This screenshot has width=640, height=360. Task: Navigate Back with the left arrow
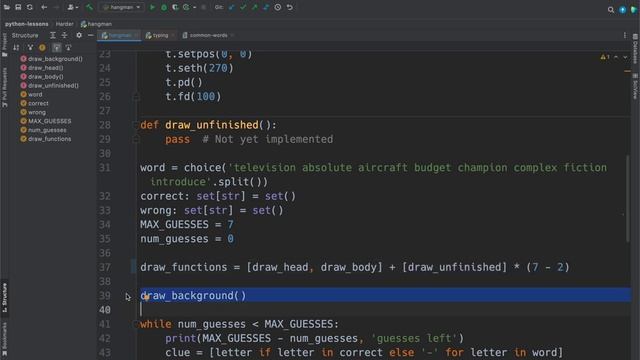[x=44, y=7]
